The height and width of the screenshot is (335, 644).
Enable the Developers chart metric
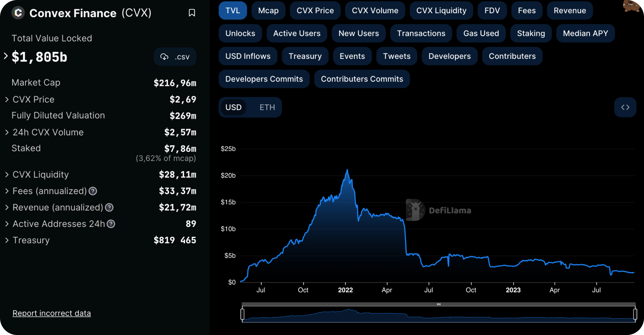[x=449, y=56]
